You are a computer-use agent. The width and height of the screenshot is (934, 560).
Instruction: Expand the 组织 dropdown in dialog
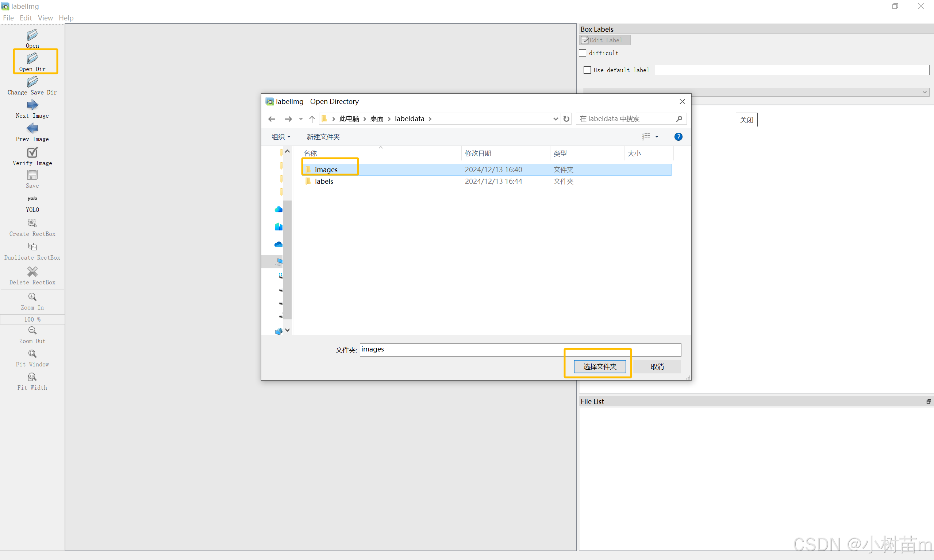(x=281, y=137)
